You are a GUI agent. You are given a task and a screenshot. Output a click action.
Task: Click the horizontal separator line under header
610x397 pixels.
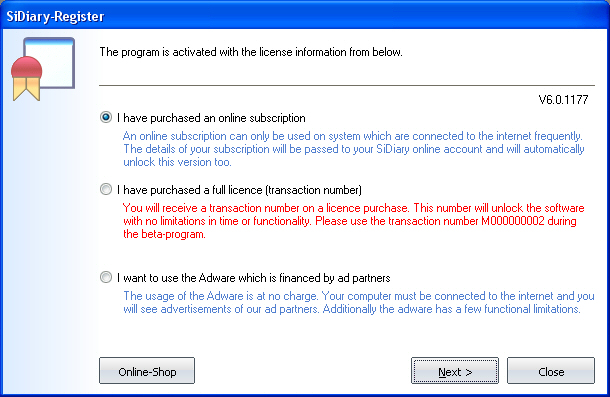pos(347,85)
